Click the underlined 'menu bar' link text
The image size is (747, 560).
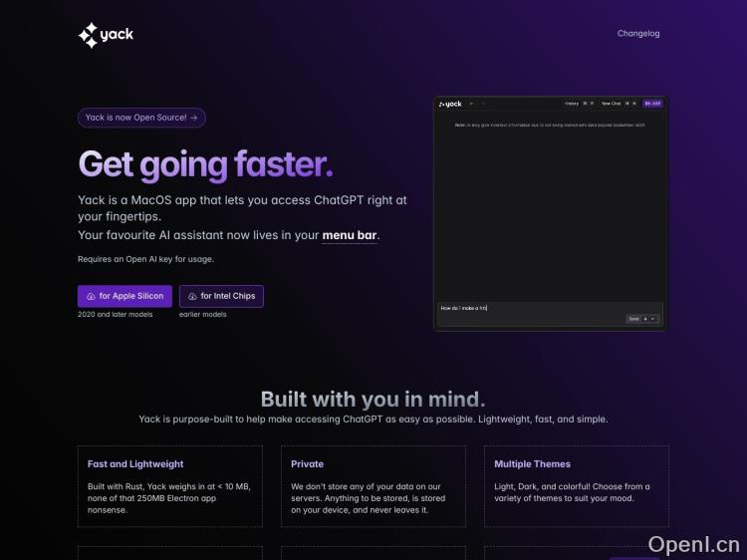(x=350, y=236)
